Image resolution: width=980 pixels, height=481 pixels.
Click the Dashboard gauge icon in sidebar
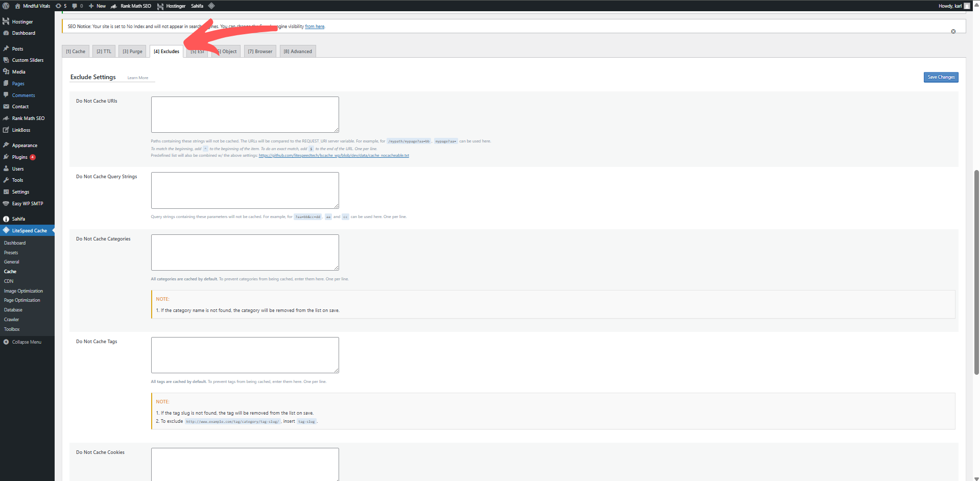[x=6, y=33]
